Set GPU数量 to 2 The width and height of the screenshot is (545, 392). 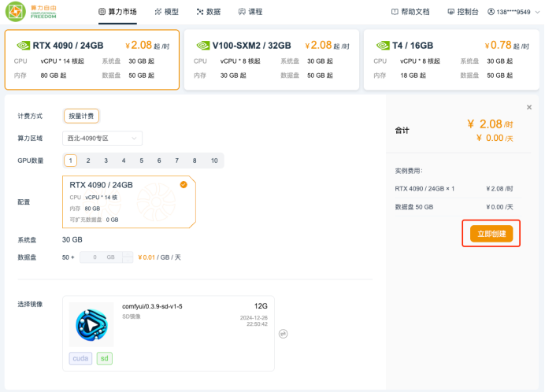[88, 161]
